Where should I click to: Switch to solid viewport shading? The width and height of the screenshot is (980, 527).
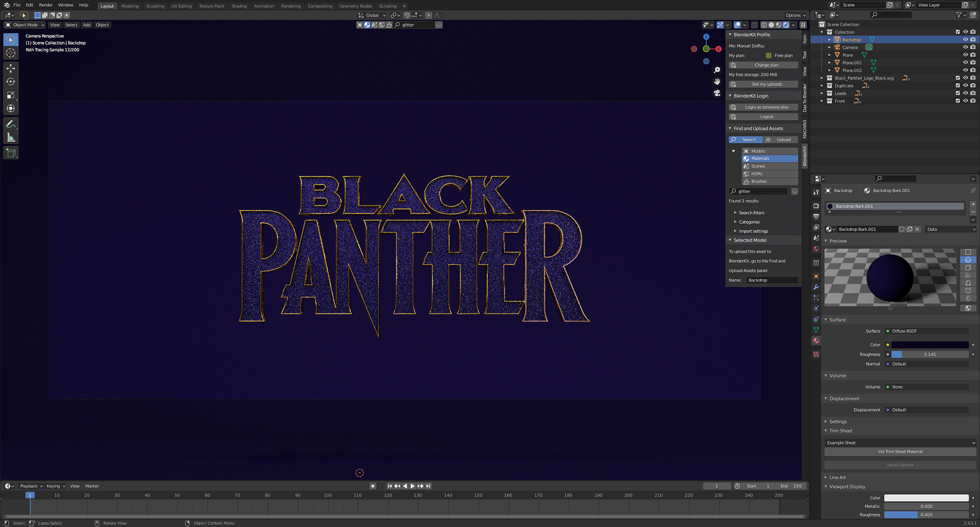tap(771, 24)
